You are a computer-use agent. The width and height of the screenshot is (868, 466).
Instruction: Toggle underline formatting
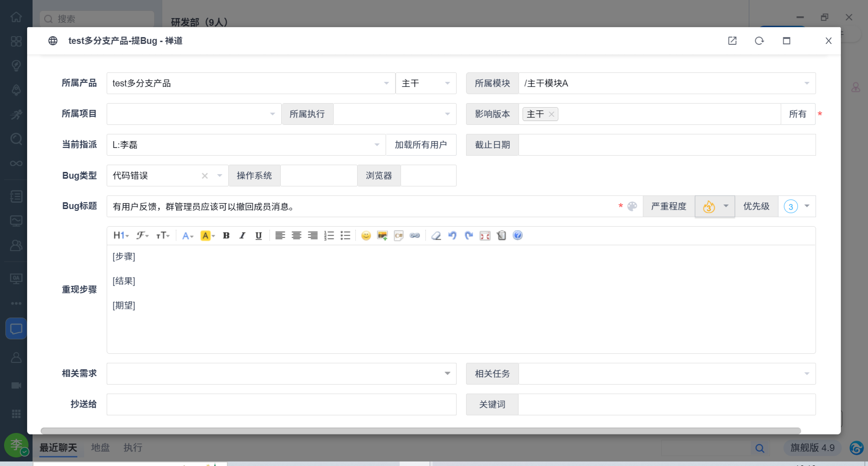[258, 235]
